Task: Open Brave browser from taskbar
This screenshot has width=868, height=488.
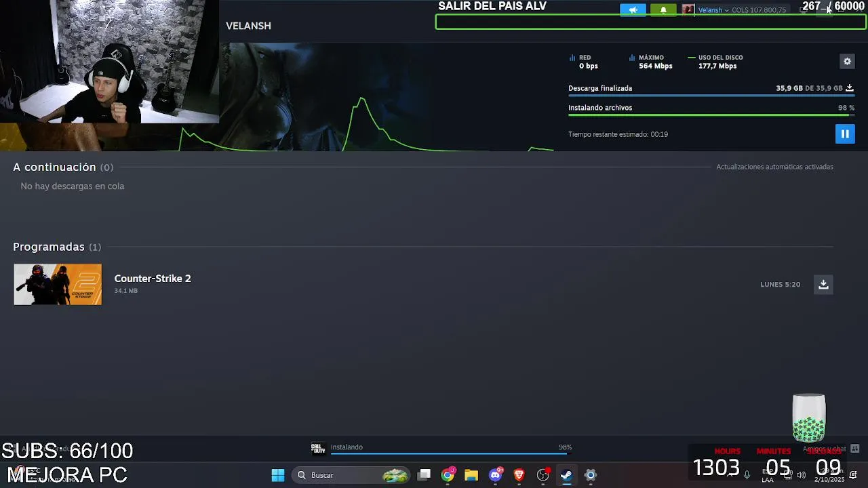Action: point(519,475)
